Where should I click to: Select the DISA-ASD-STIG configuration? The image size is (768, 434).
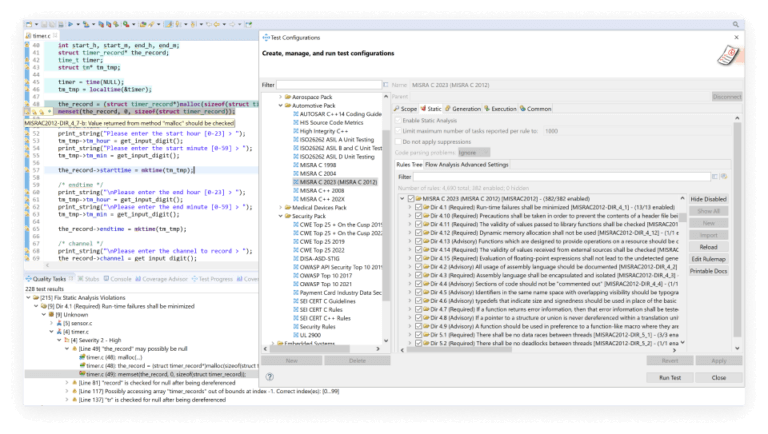pos(316,259)
